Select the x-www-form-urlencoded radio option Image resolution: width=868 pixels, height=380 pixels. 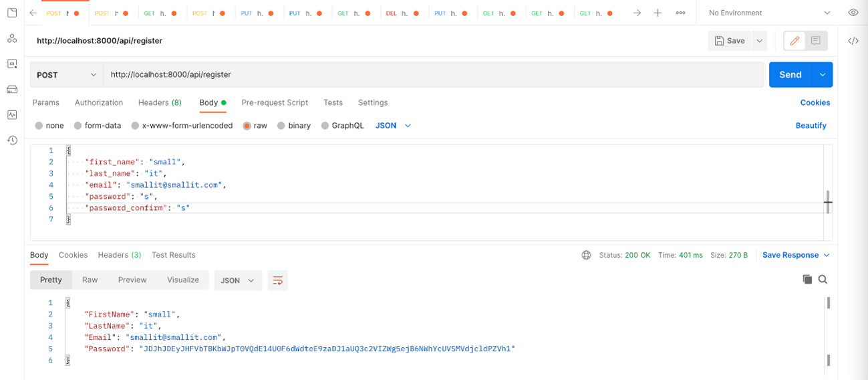[x=182, y=126]
